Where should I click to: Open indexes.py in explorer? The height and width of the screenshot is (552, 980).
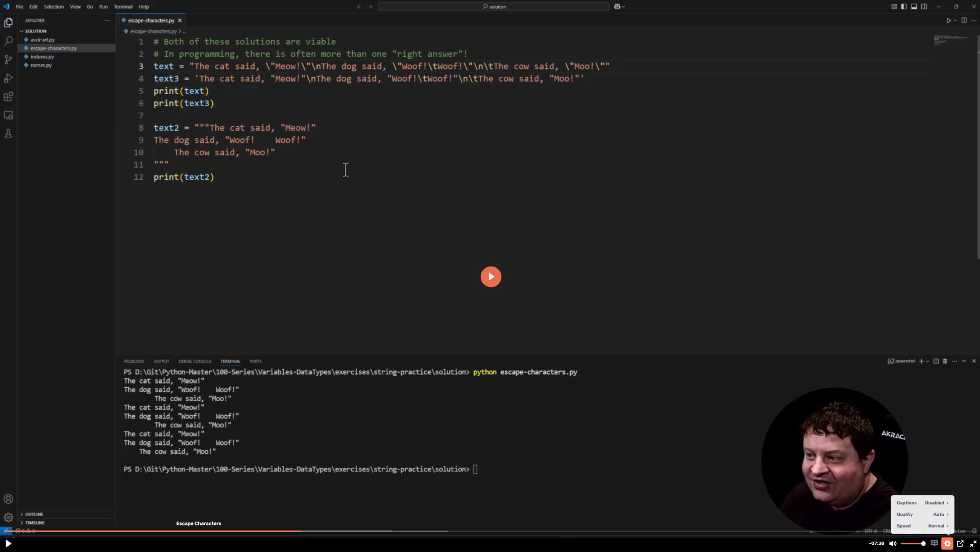coord(42,57)
